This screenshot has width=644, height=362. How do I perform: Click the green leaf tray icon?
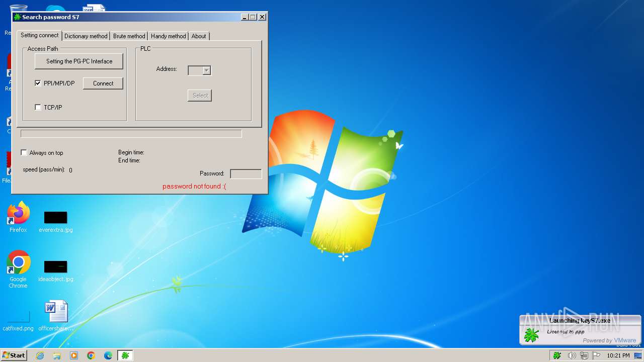pos(557,355)
